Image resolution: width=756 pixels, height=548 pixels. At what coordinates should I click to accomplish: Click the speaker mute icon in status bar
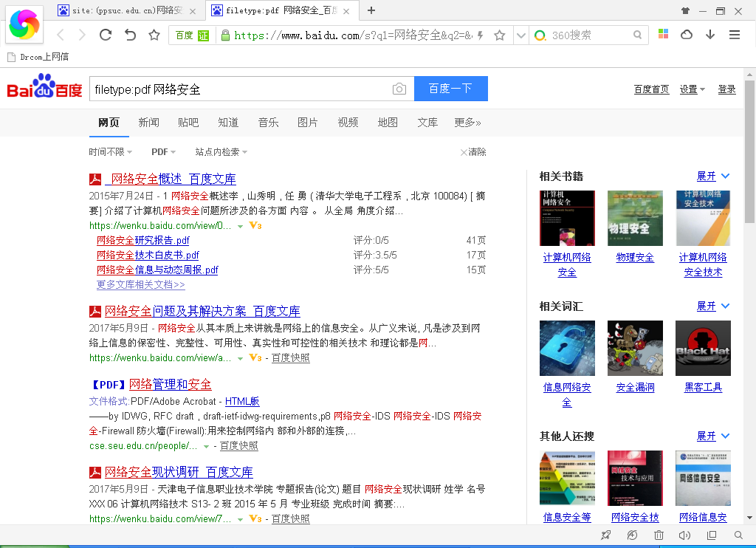pos(684,535)
